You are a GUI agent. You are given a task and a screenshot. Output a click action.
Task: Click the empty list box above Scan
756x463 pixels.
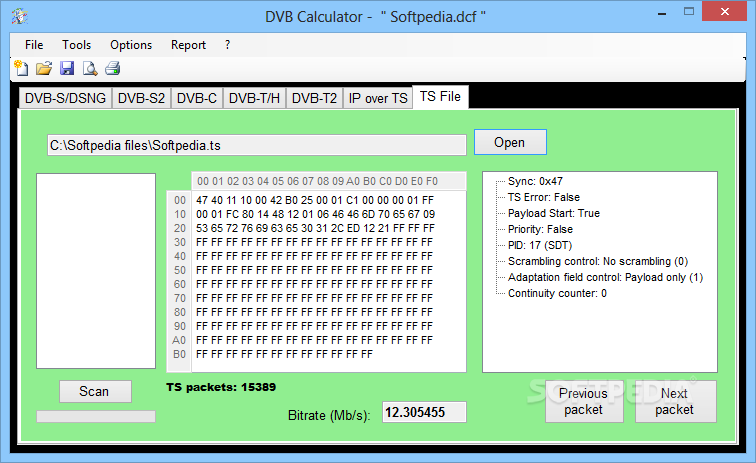click(x=95, y=271)
